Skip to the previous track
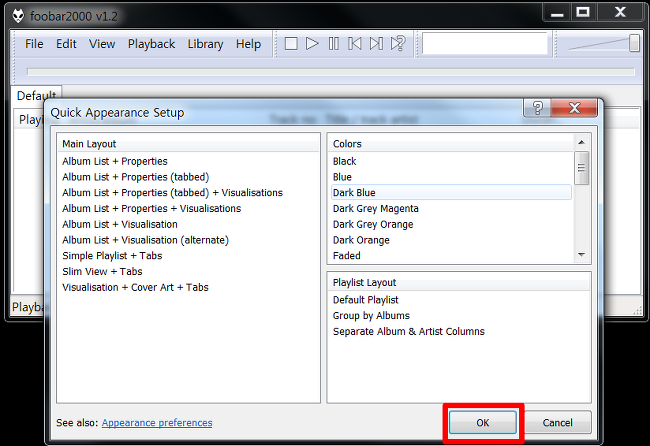Screen dimensions: 650x446 pyautogui.click(x=355, y=44)
